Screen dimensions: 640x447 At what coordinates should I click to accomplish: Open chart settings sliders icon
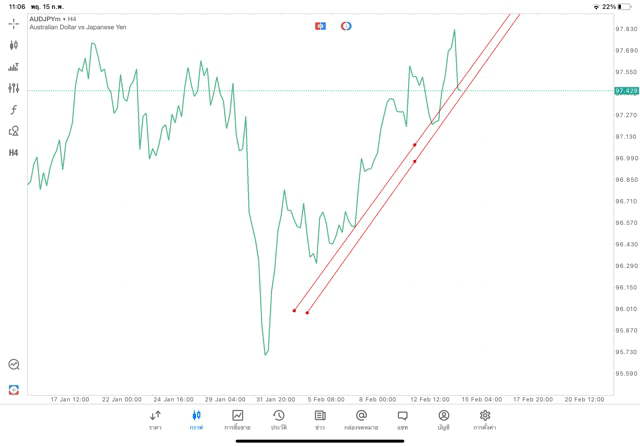coord(14,88)
